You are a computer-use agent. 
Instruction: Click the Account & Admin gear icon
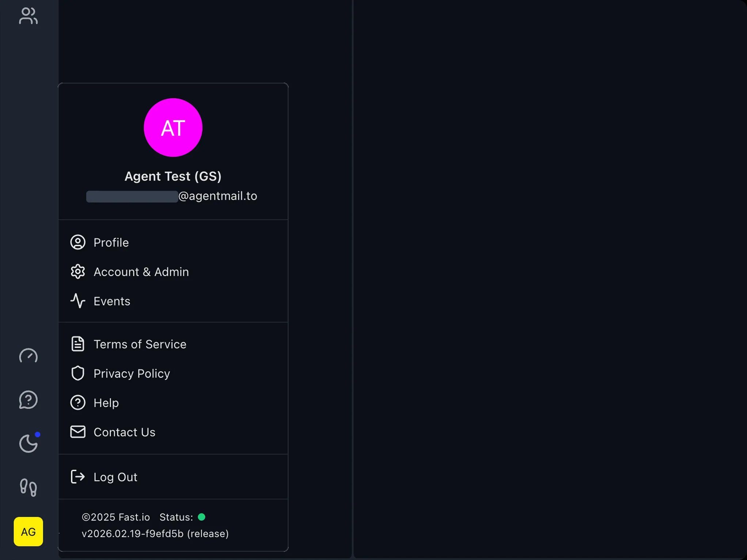[78, 271]
